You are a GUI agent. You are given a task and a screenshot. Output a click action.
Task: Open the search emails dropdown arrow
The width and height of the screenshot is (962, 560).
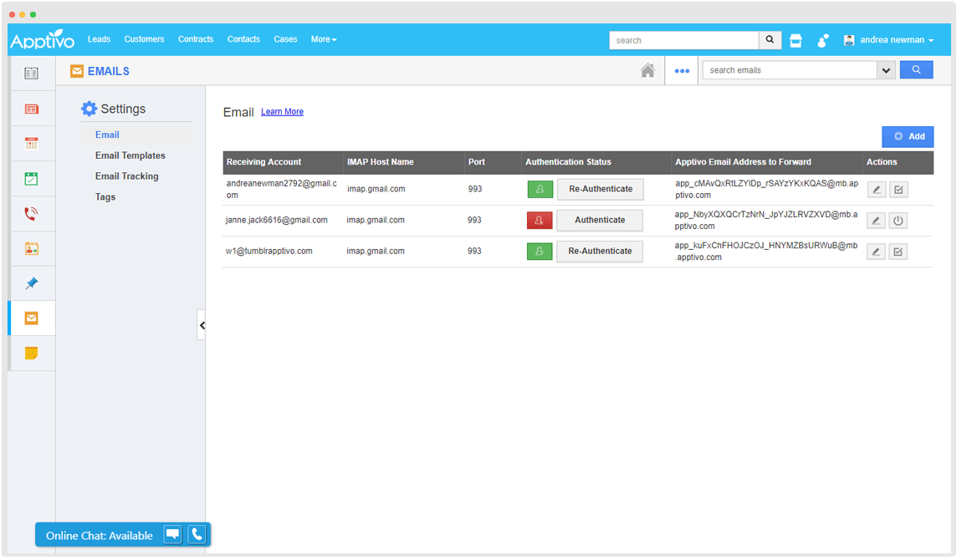887,70
